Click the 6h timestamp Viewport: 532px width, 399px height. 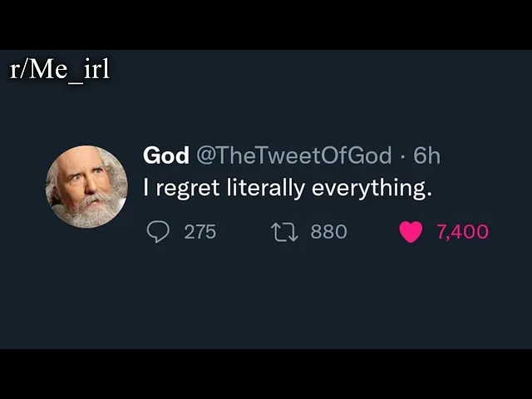(426, 155)
